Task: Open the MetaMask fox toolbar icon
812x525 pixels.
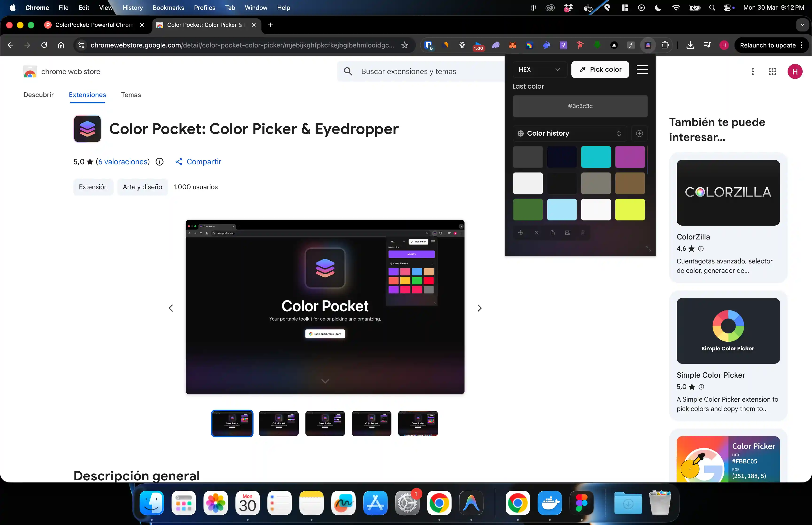Action: [x=512, y=45]
